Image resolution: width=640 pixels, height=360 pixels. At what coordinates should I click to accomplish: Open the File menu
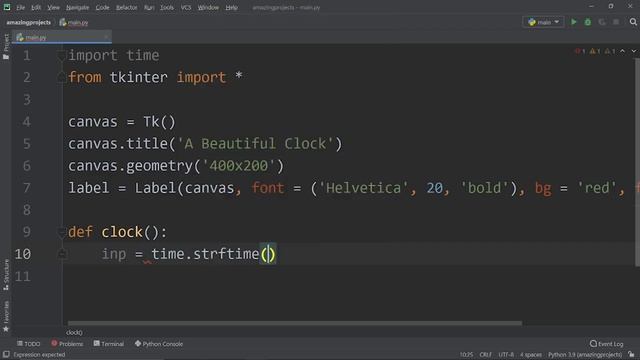point(20,7)
